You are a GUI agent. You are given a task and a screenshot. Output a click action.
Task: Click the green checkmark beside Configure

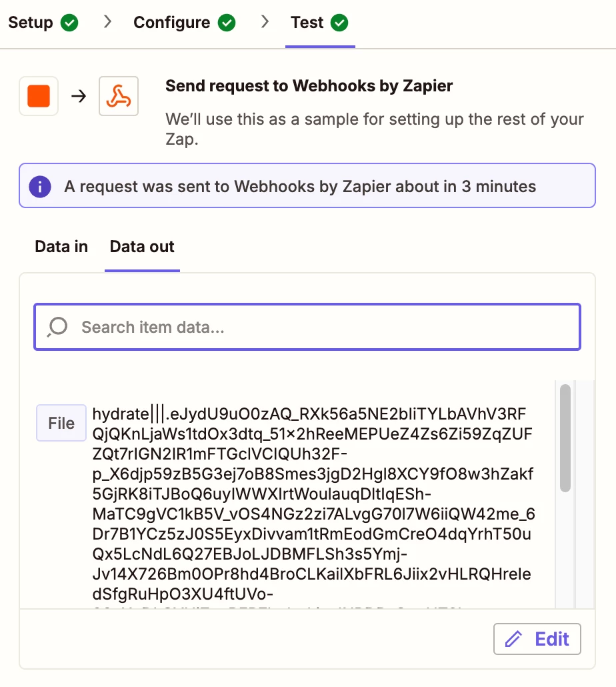[x=227, y=23]
